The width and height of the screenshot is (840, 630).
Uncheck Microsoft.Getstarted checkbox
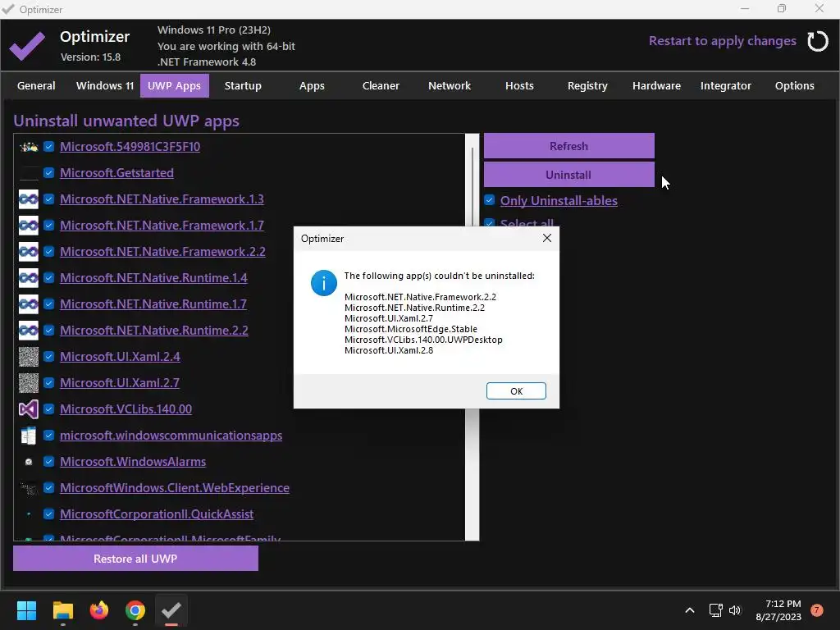48,173
